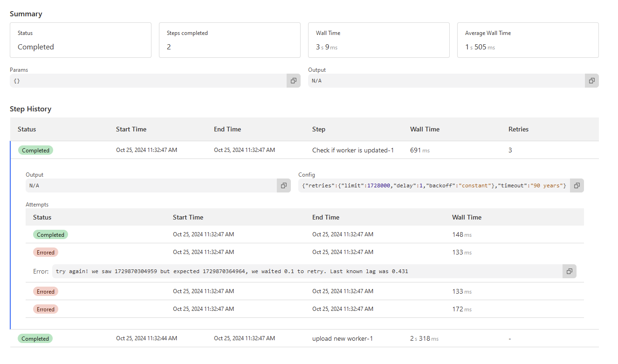Viewport: 618px width, 364px height.
Task: Click the Average Wall Time summary card
Action: click(x=528, y=40)
